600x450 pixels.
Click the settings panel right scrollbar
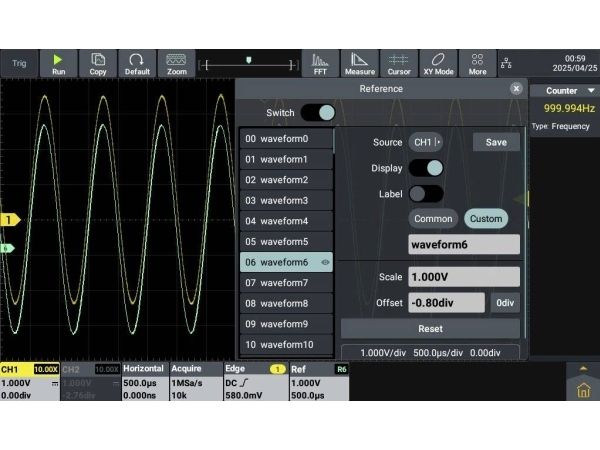[x=525, y=233]
